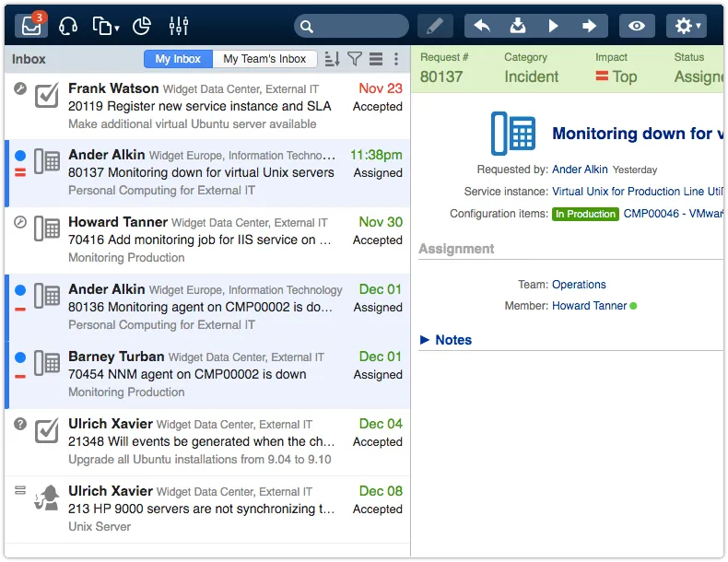Click the In Production status label
This screenshot has width=728, height=562.
pos(585,214)
